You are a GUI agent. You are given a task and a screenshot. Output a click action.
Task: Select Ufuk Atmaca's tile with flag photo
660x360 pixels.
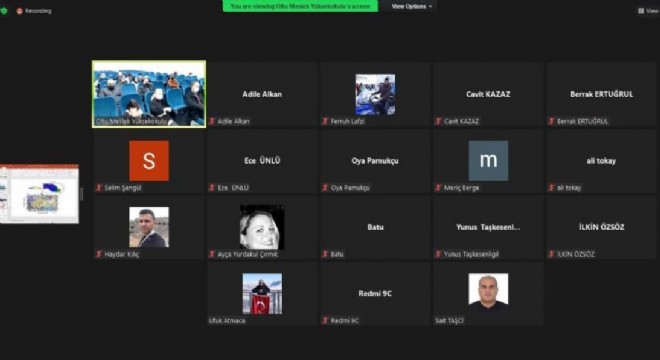point(262,293)
